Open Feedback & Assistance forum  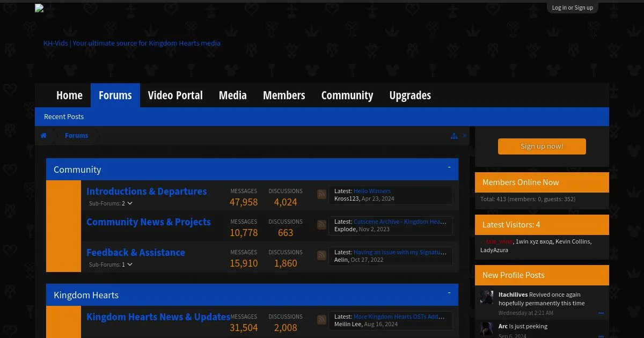[x=136, y=253]
